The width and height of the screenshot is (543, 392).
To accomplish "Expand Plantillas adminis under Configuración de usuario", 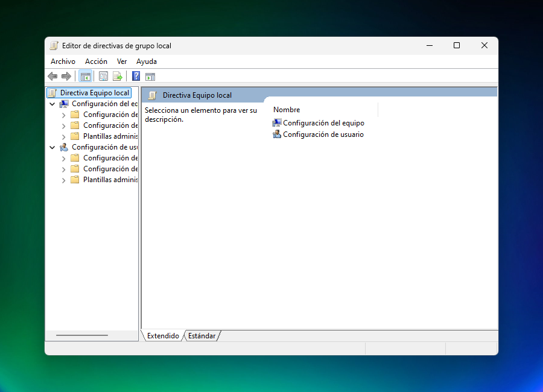I will coord(64,180).
